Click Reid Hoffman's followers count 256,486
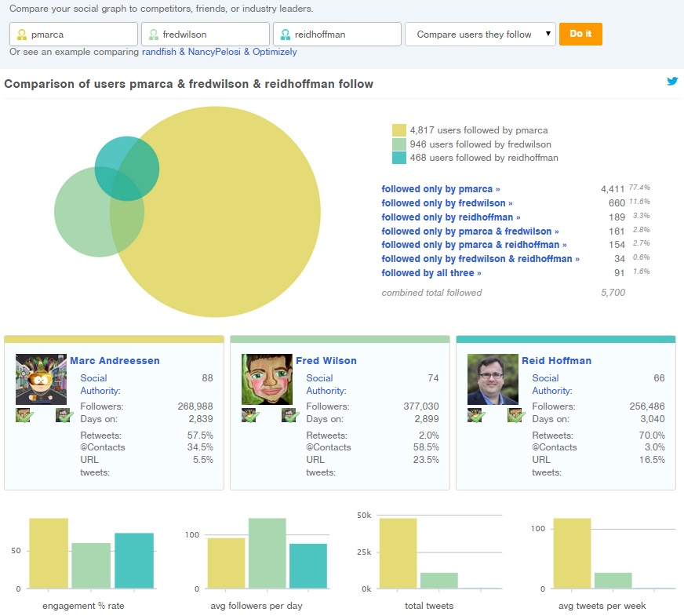Viewport: 684px width, 616px height. click(x=647, y=406)
